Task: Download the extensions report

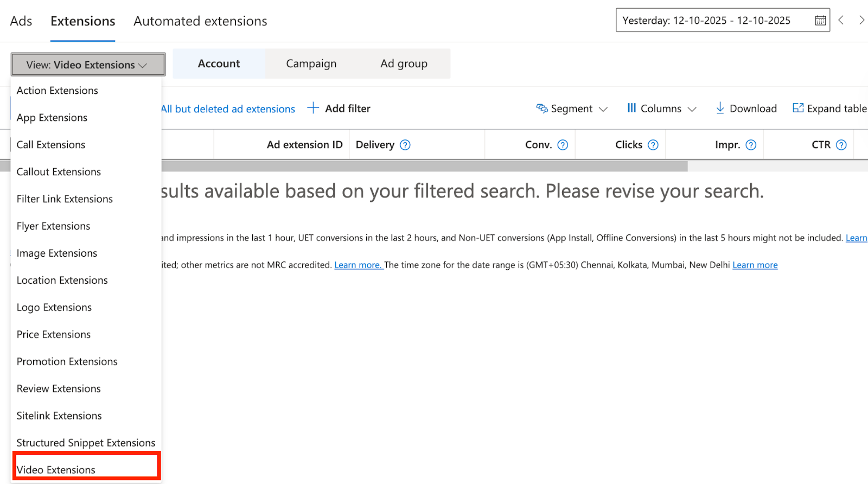Action: click(746, 109)
